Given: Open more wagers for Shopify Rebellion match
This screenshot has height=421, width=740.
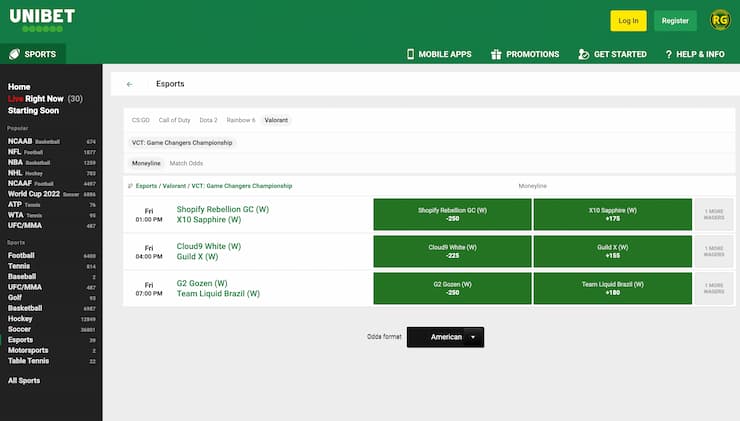Looking at the screenshot, I should tap(714, 214).
